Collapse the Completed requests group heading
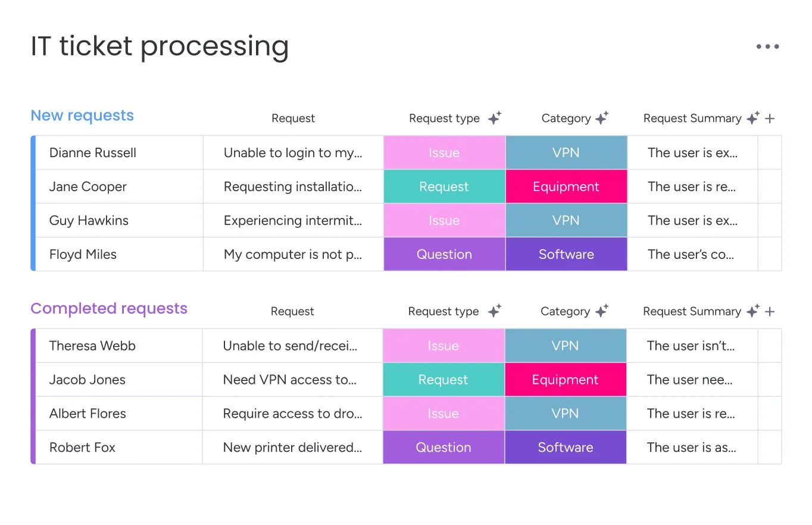 [109, 308]
